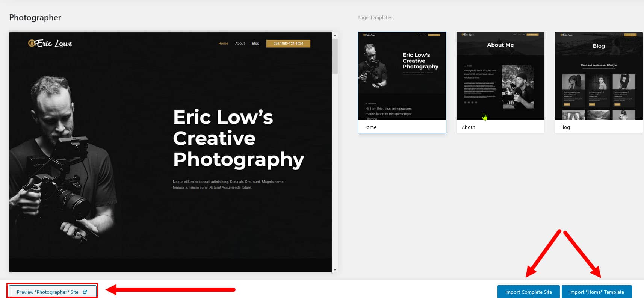Select the Home page template thumbnail
This screenshot has height=298, width=644.
click(402, 76)
